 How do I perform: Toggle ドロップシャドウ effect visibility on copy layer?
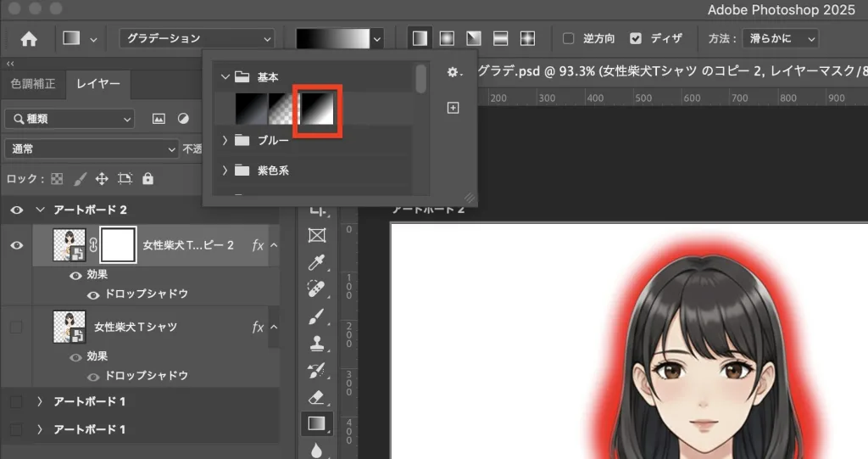[93, 294]
